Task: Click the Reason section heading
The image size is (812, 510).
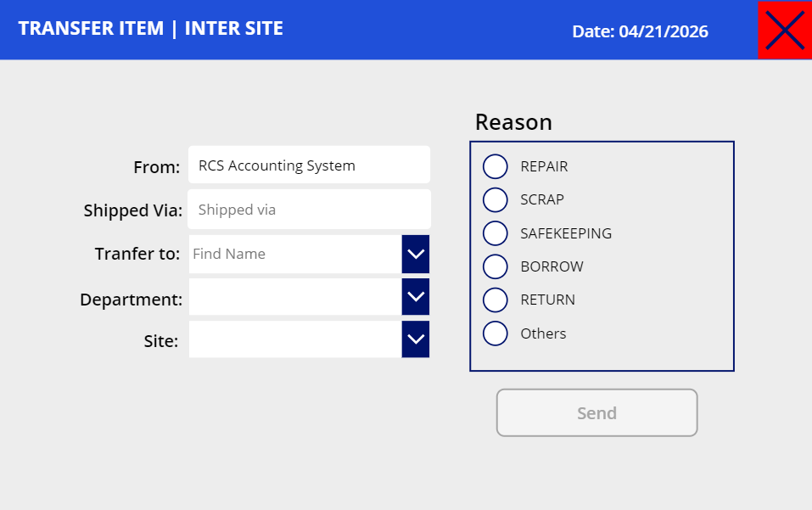Action: tap(513, 123)
